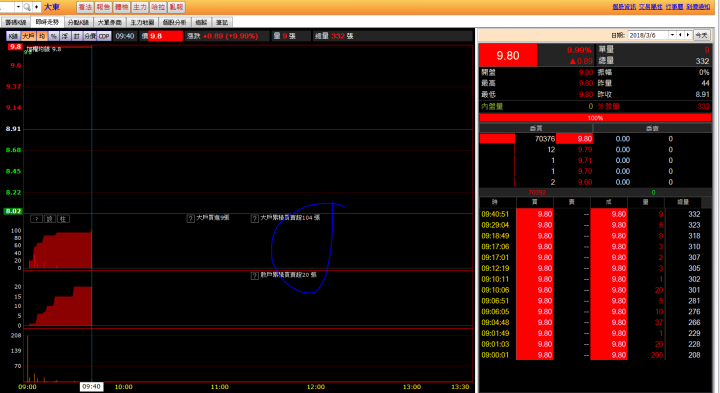The width and height of the screenshot is (720, 393).
Task: Click the 2018/3/6 date field
Action: [648, 35]
